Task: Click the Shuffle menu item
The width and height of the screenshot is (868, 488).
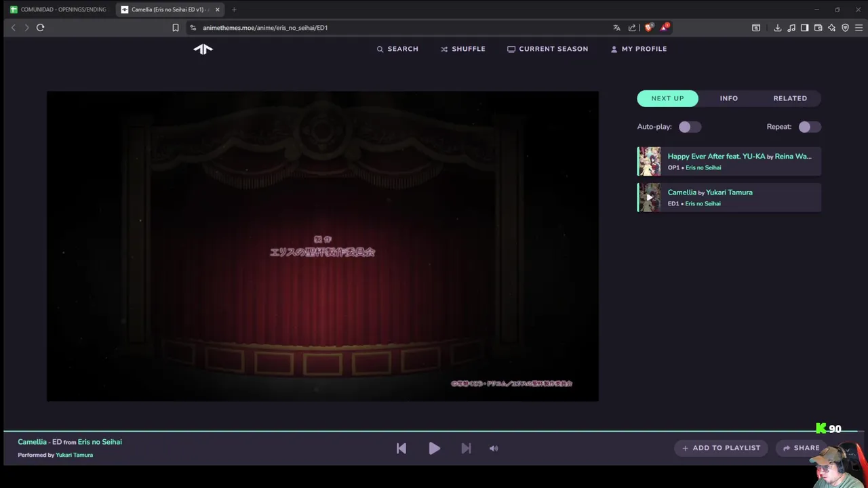Action: [462, 49]
